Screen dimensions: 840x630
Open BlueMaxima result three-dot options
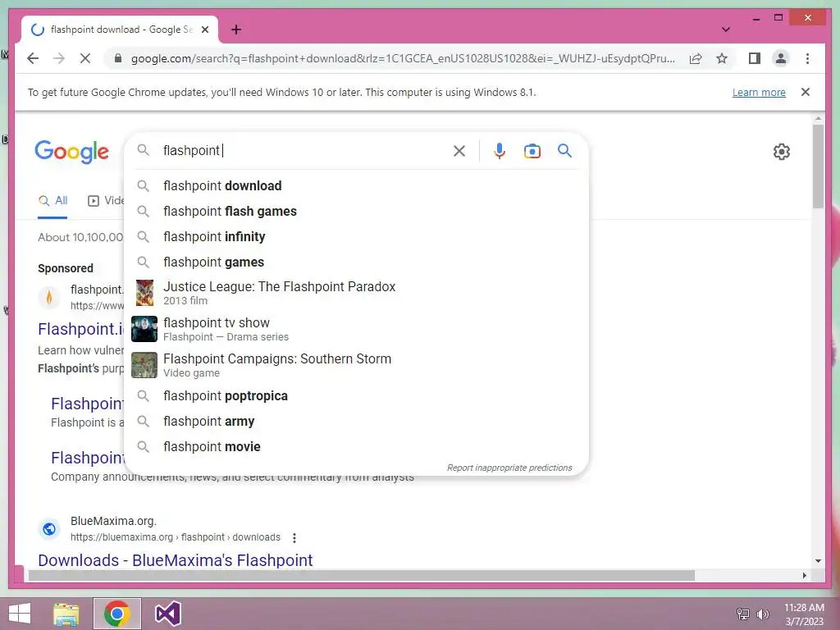(x=294, y=537)
